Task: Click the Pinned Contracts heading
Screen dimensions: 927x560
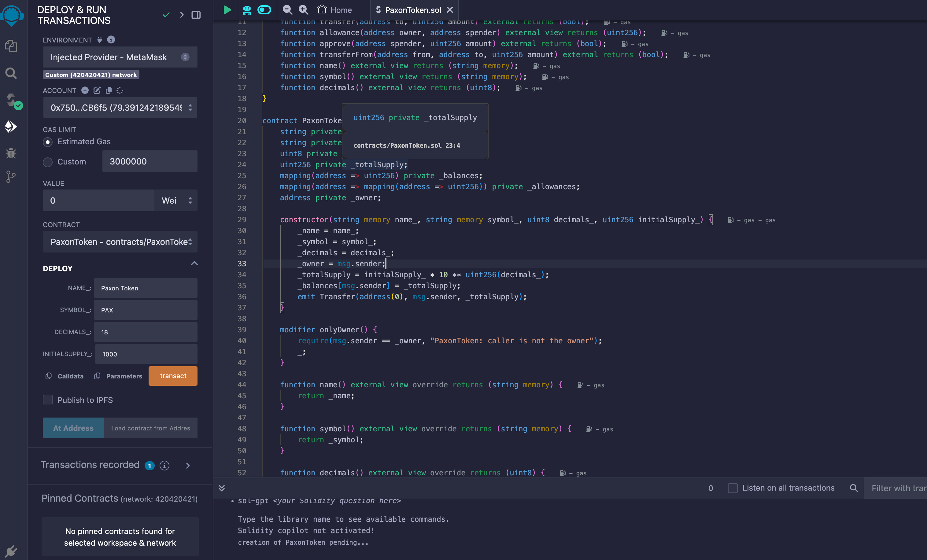Action: pos(80,498)
